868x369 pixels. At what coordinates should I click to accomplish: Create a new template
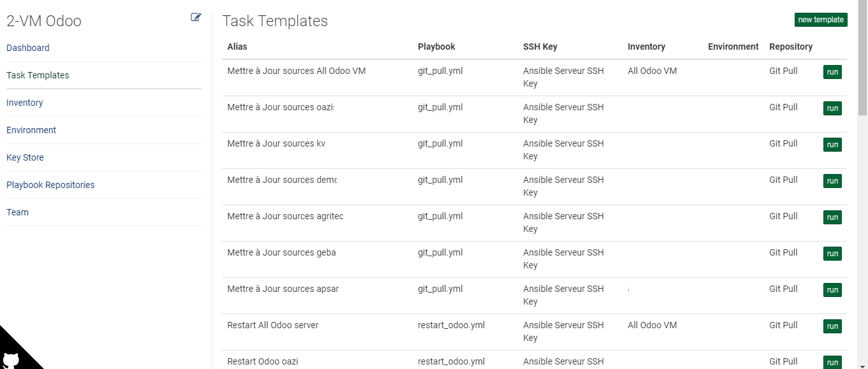(x=821, y=20)
